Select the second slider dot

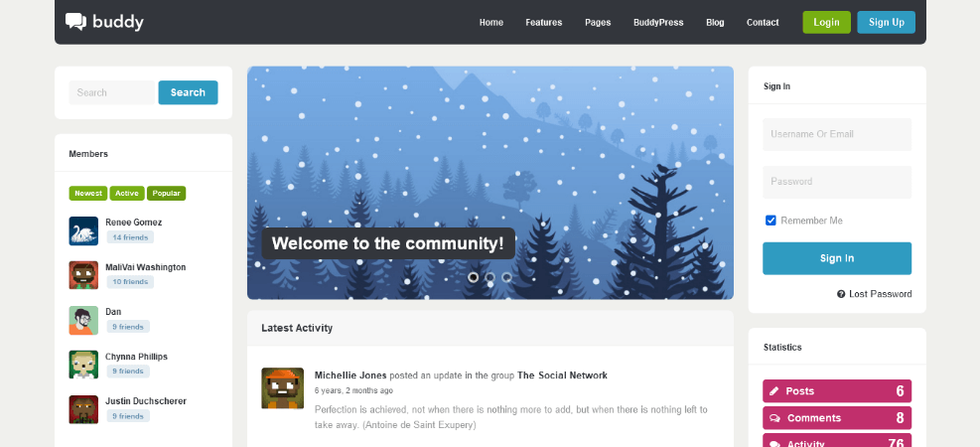[490, 277]
